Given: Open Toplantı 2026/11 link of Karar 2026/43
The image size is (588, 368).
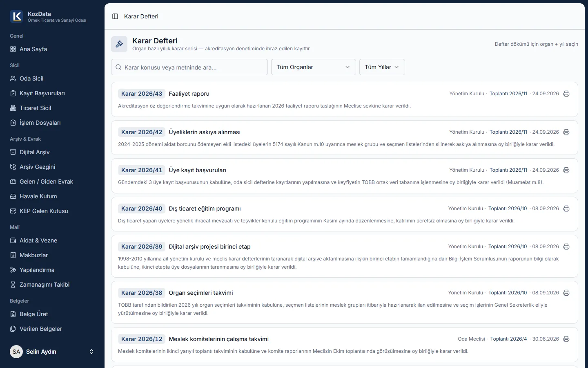Looking at the screenshot, I should click(508, 94).
